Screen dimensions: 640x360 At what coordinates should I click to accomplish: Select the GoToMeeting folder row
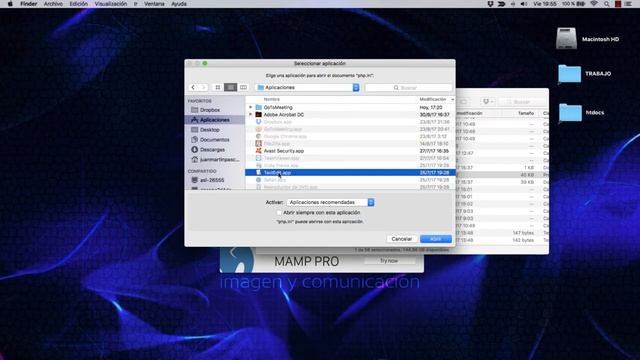[350, 107]
